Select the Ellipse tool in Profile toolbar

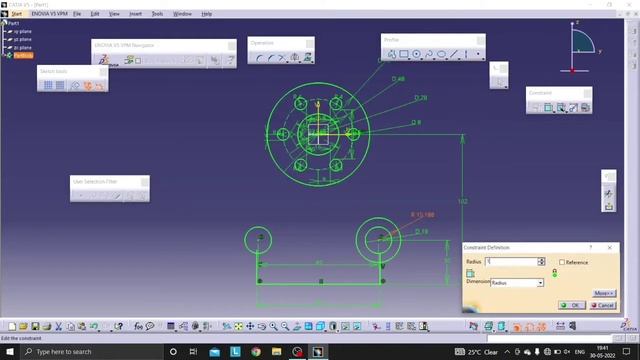coord(442,54)
